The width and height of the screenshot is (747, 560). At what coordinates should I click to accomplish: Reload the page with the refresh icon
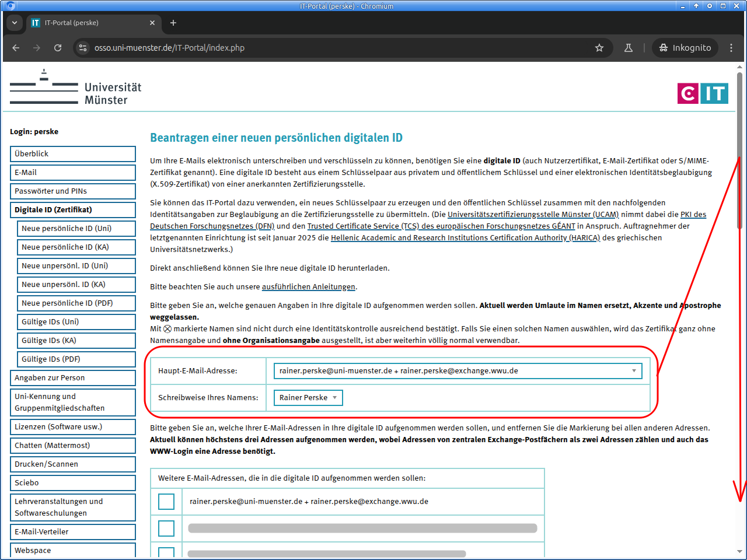click(x=58, y=48)
